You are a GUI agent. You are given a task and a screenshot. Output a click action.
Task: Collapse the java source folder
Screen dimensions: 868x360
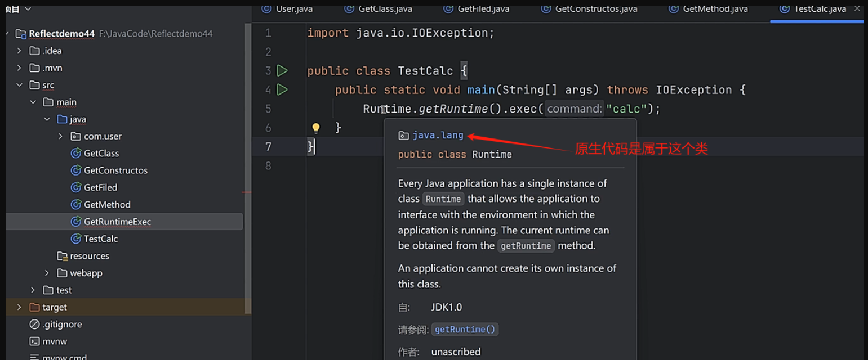(47, 119)
